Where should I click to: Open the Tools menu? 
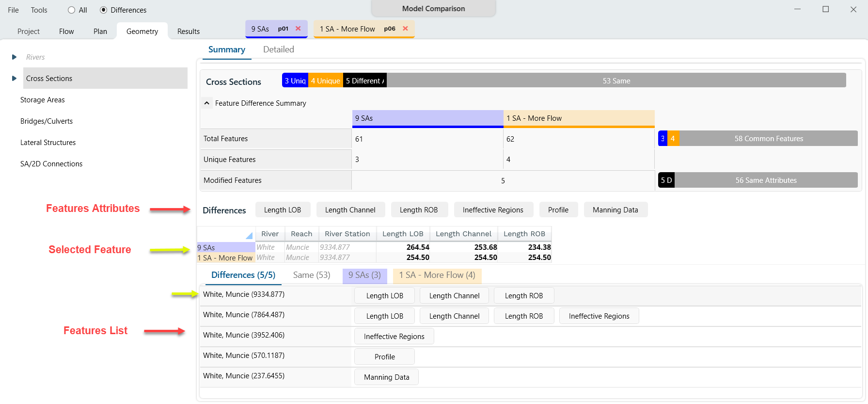[39, 10]
